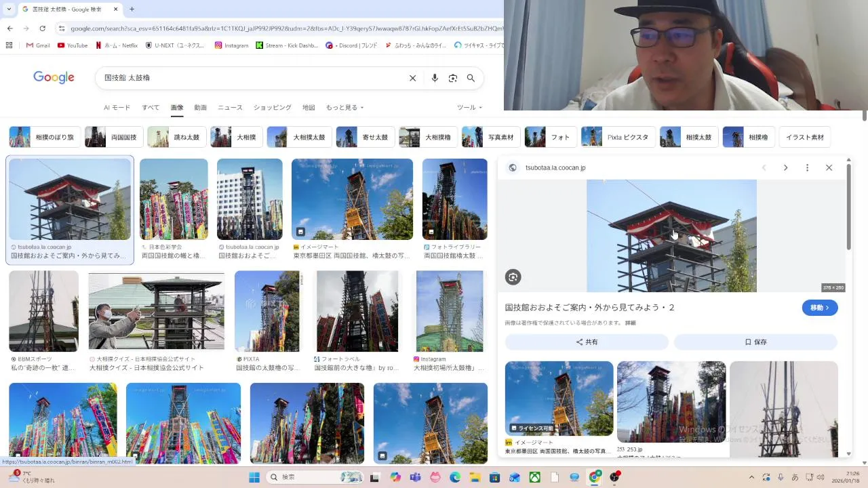Open three-dot menu in preview panel

(807, 167)
